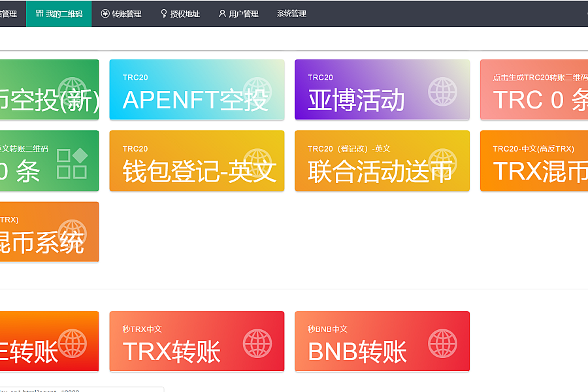Click the globe icon on the green 空投(新) card
This screenshot has width=588, height=392.
[73, 91]
